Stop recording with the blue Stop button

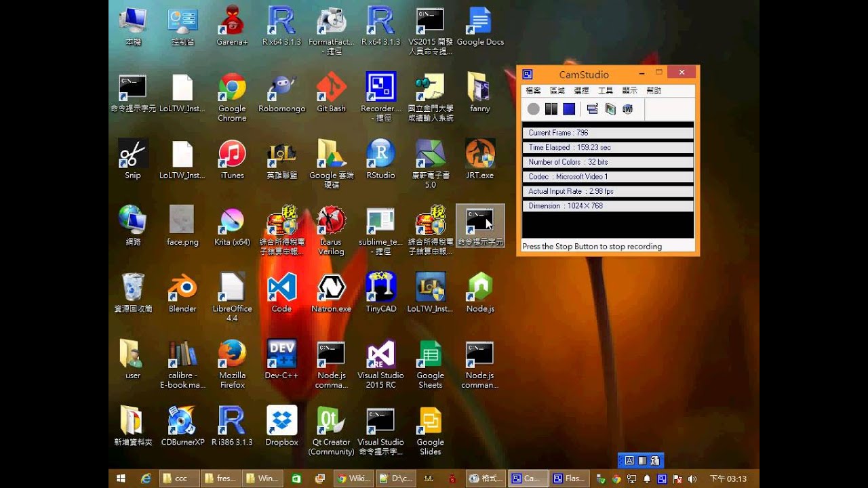click(x=569, y=108)
